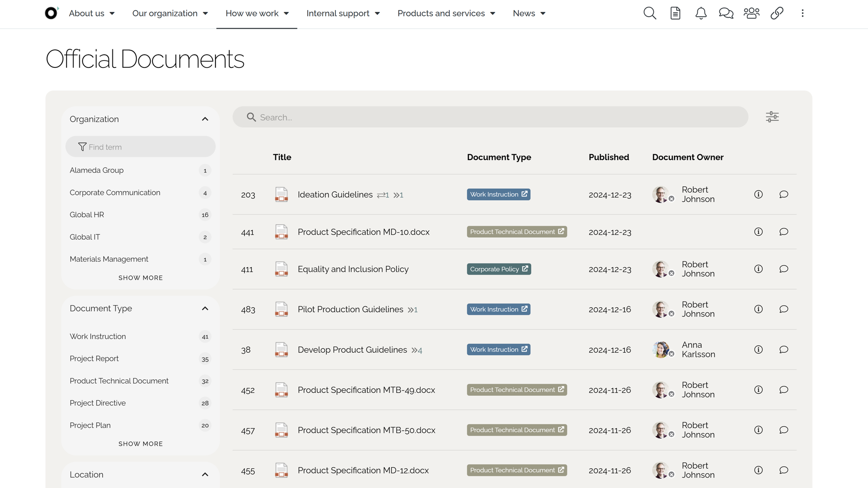Open comments for Pilot Production Guidelines
The width and height of the screenshot is (868, 488).
point(784,309)
